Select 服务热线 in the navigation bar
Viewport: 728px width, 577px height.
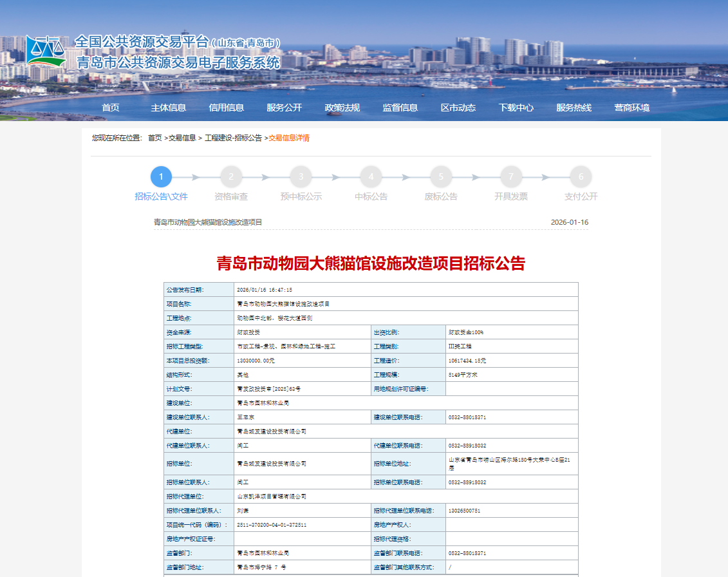pyautogui.click(x=574, y=108)
